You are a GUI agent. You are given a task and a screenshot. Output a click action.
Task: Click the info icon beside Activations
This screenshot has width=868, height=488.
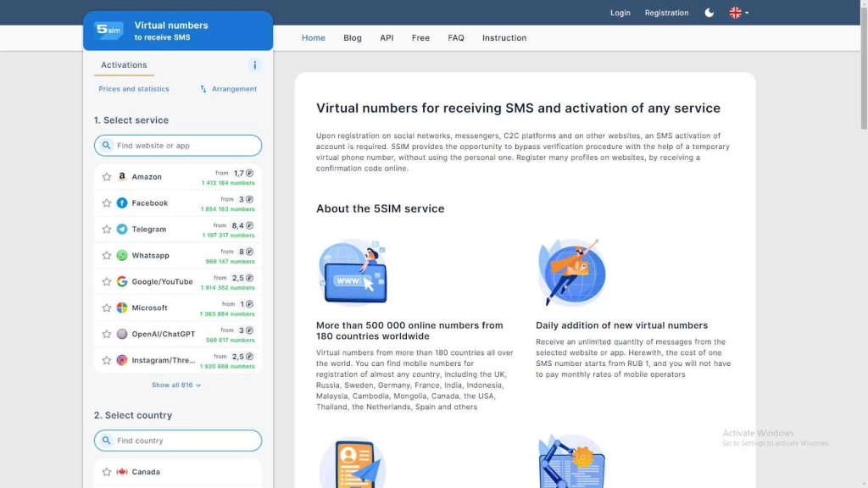coord(254,65)
